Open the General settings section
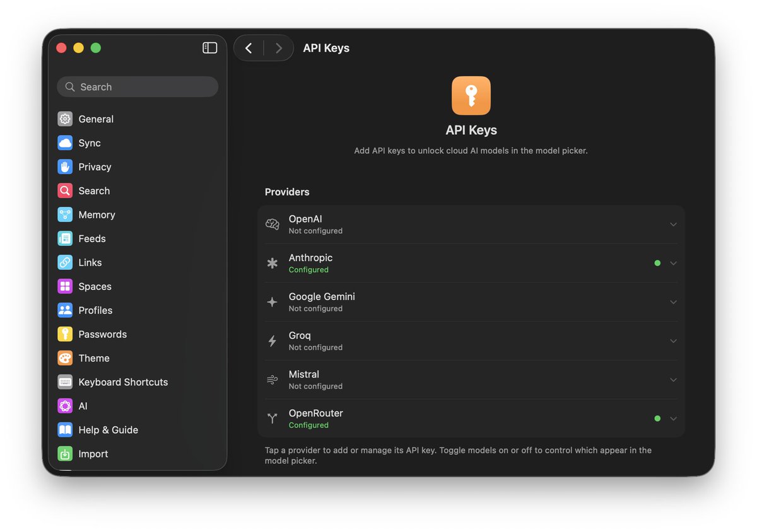 [x=138, y=119]
